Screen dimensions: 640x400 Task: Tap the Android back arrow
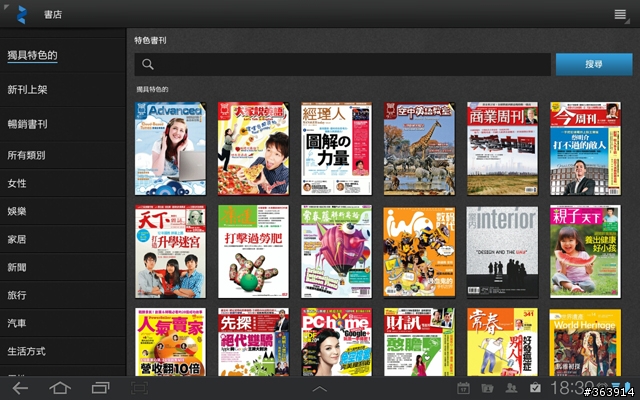tap(20, 388)
